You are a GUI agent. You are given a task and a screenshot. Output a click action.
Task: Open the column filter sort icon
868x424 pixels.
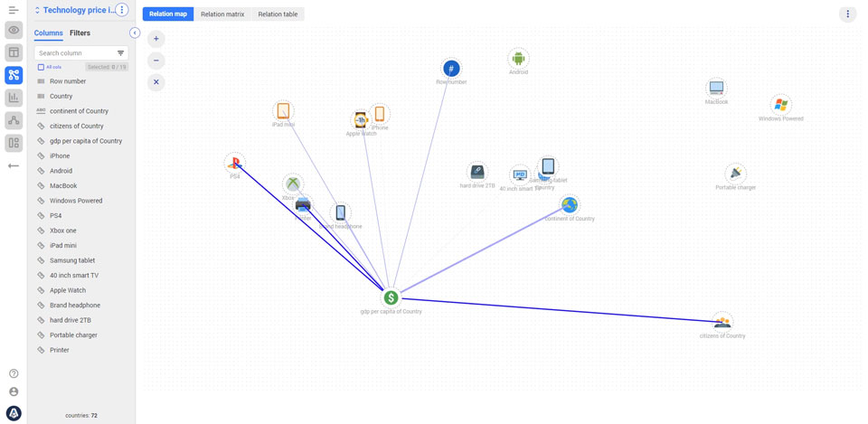(x=120, y=53)
